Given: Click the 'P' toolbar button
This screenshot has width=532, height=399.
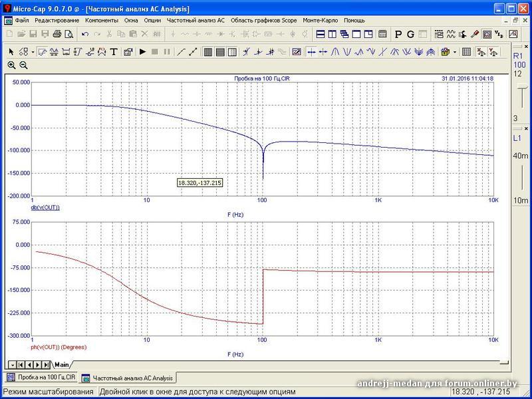Looking at the screenshot, I should point(398,34).
